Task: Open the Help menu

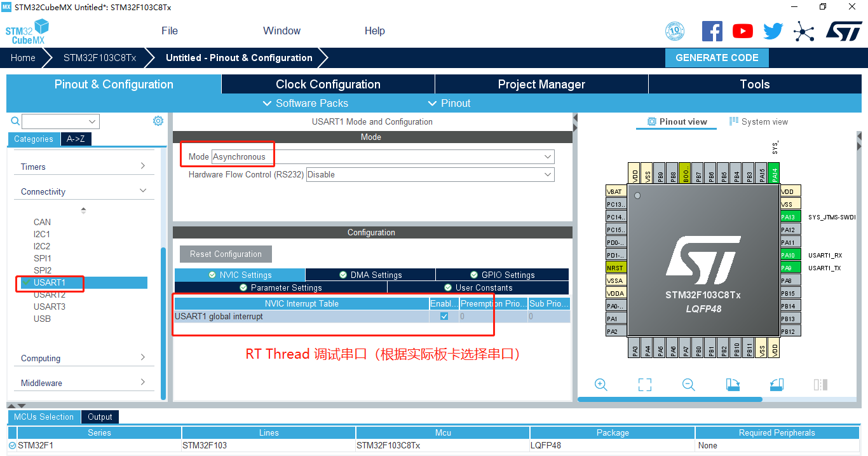Action: pos(375,31)
